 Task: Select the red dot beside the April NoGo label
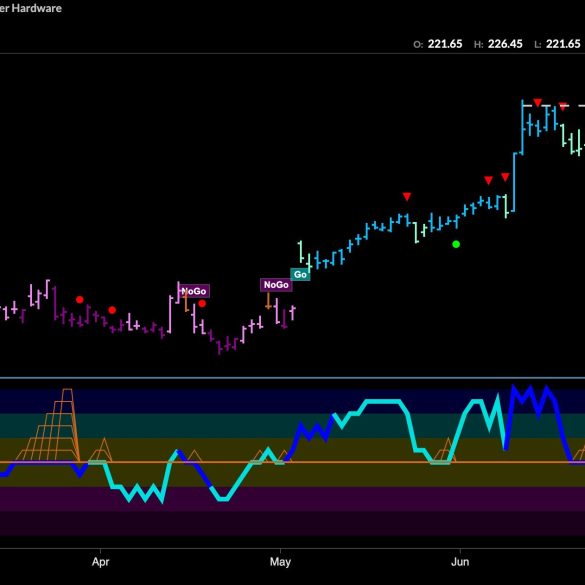(202, 304)
